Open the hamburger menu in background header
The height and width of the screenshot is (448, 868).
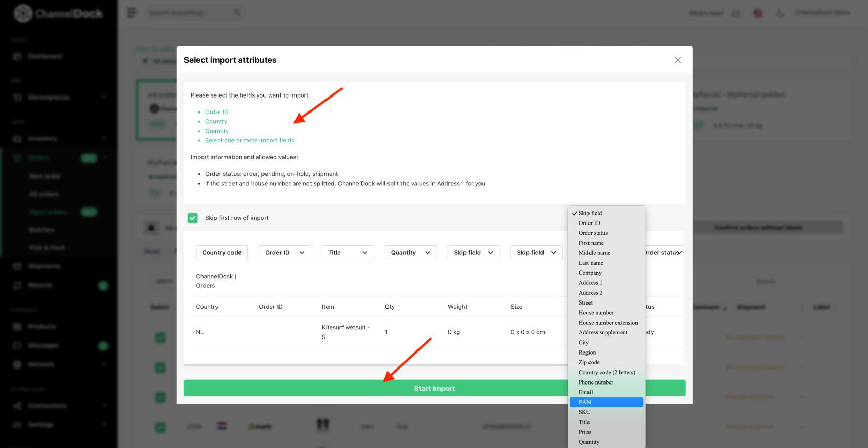(x=132, y=12)
